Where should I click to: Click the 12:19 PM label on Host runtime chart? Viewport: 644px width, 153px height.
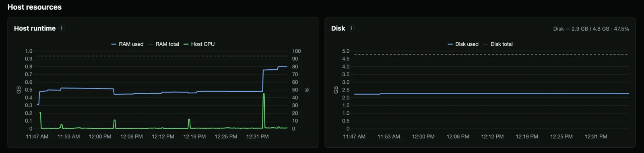194,136
